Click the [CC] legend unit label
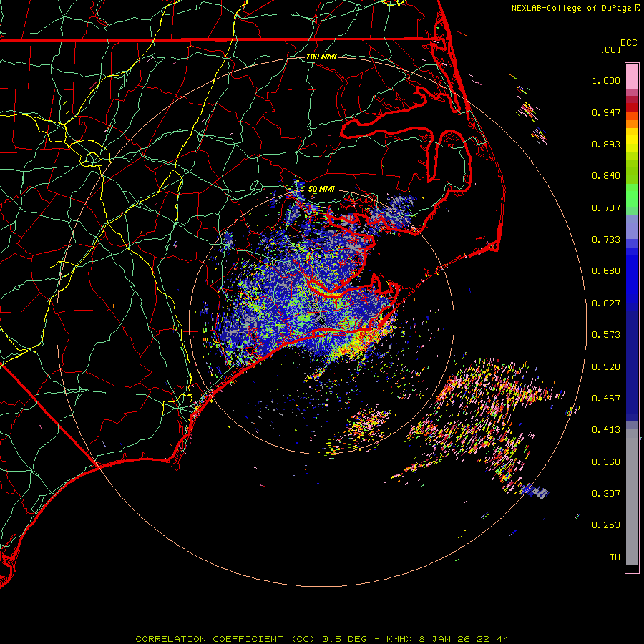Screen dimensions: 644x644 click(610, 49)
